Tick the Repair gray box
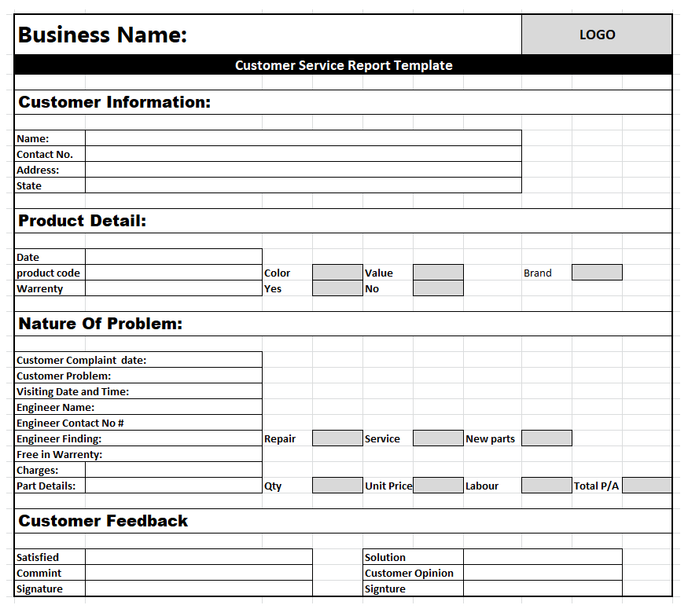688x616 pixels. point(337,438)
